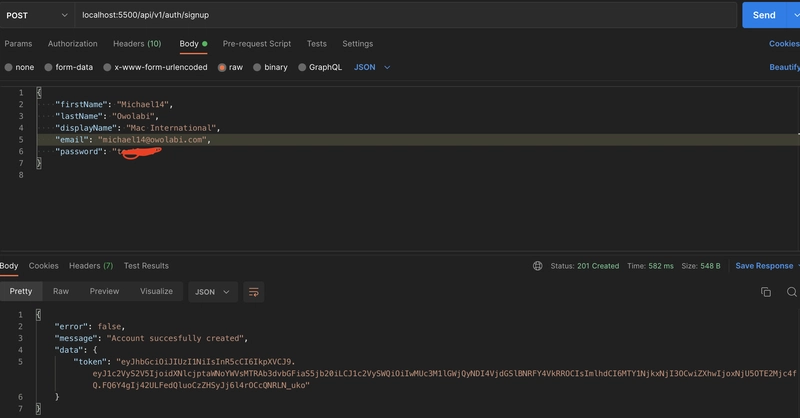Select the Pretty response view
Screen dimensions: 800x418
pyautogui.click(x=21, y=291)
